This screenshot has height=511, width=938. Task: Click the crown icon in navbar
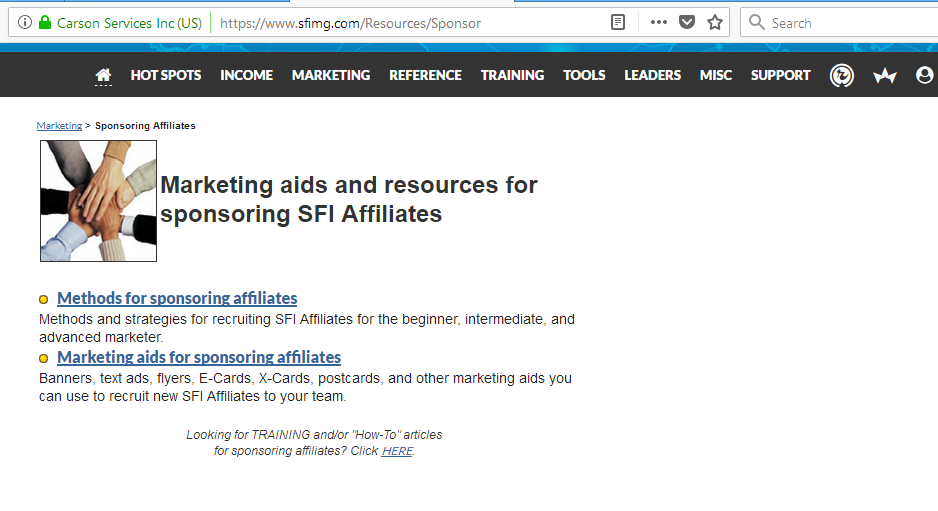coord(885,76)
